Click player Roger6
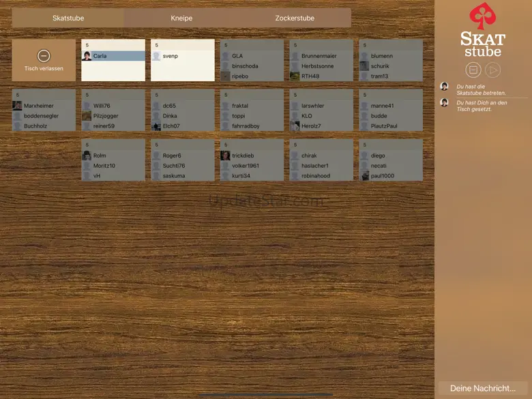The height and width of the screenshot is (399, 532). coord(183,156)
